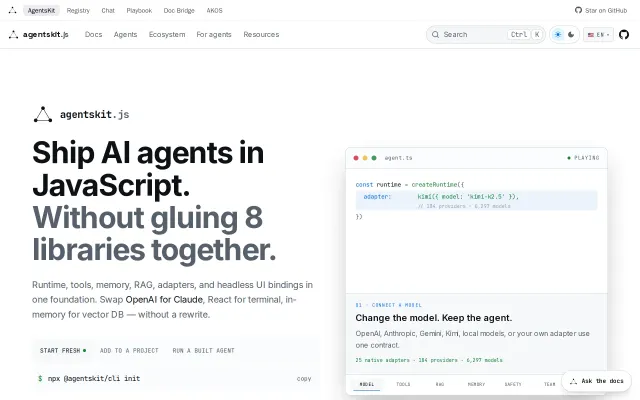Click the 01 · CONNECT A MODEL label
640x400 pixels.
pyautogui.click(x=389, y=305)
